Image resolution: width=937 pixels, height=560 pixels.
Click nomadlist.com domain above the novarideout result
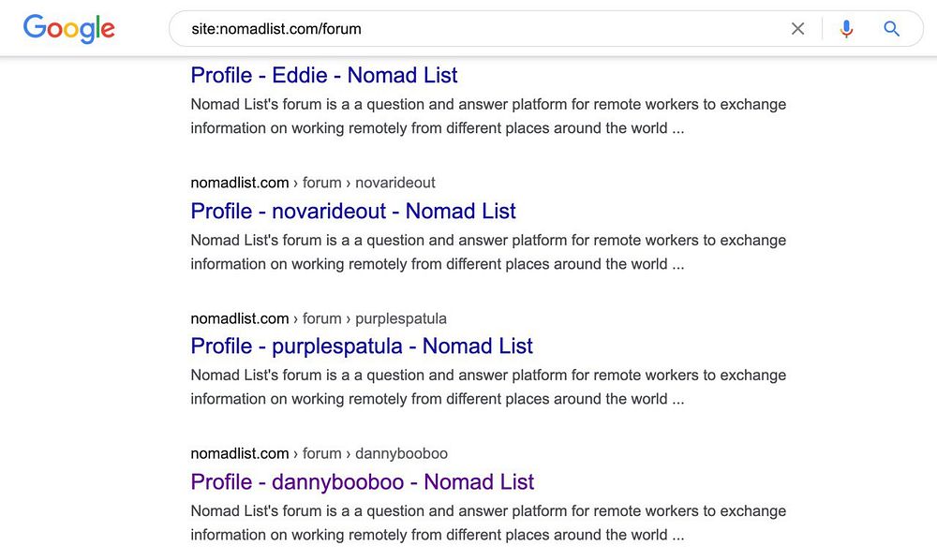click(239, 183)
